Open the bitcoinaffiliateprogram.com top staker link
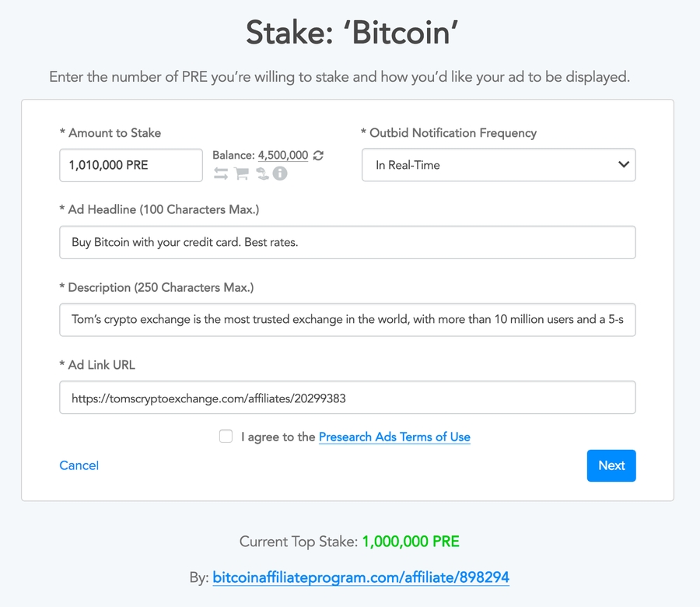This screenshot has height=607, width=700. [361, 577]
